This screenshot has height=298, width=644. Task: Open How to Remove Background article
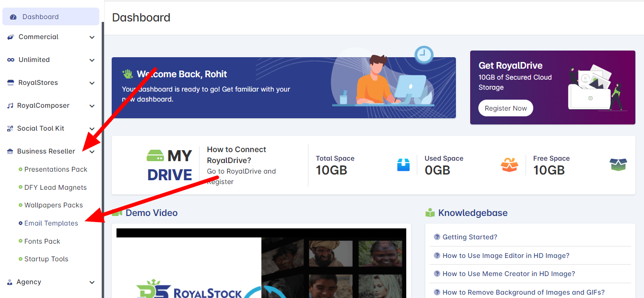[x=524, y=292]
